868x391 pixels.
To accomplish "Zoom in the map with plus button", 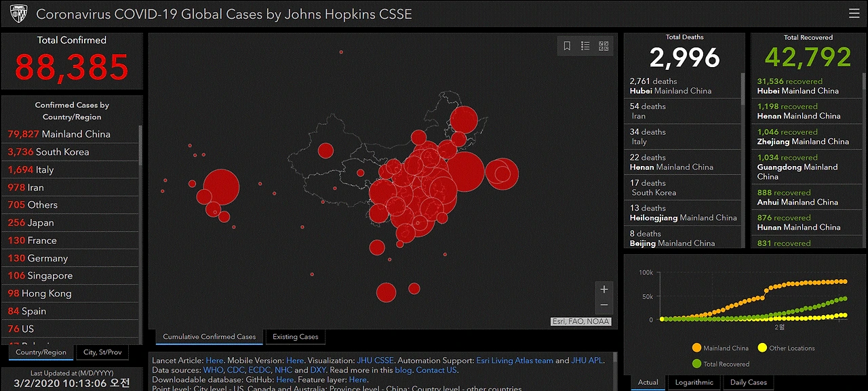I will (x=604, y=289).
